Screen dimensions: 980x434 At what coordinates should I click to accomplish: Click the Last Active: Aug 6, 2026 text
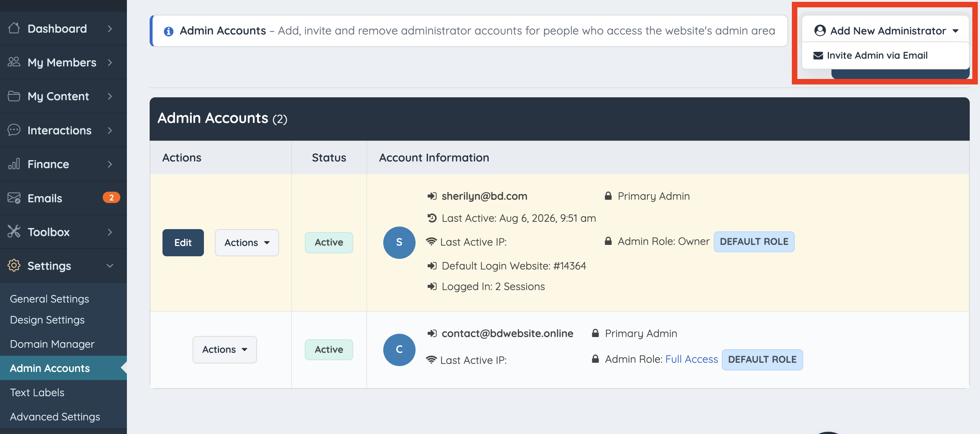point(519,218)
